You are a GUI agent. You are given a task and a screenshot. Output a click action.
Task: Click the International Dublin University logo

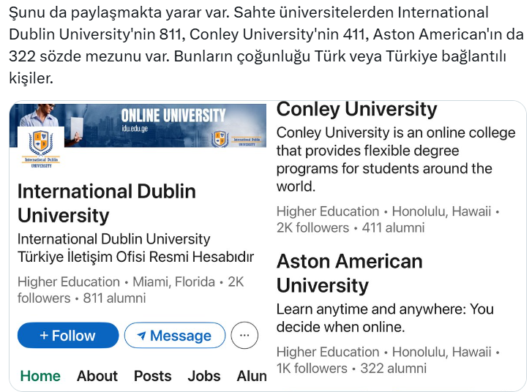coord(41,148)
